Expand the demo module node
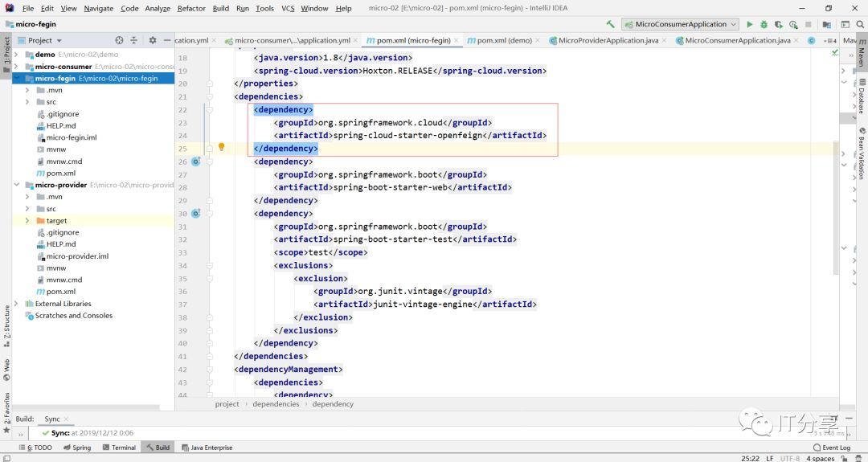The width and height of the screenshot is (868, 462). [16, 54]
